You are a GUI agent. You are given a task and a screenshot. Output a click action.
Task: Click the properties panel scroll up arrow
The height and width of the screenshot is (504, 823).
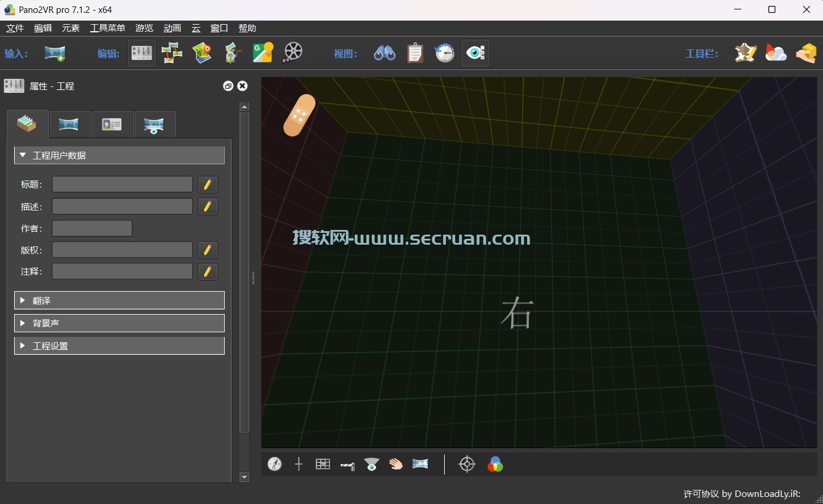[245, 106]
